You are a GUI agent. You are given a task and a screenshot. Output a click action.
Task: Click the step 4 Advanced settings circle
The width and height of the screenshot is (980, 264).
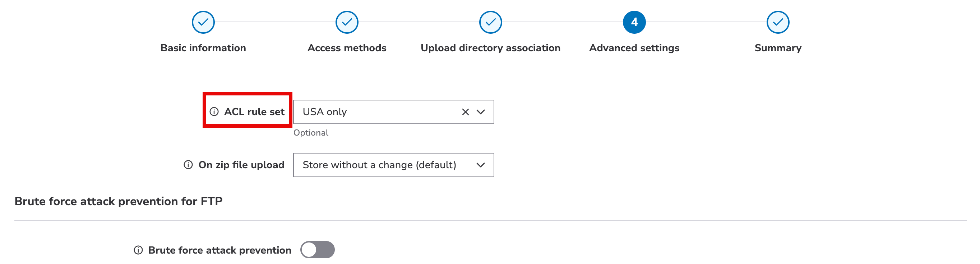634,22
